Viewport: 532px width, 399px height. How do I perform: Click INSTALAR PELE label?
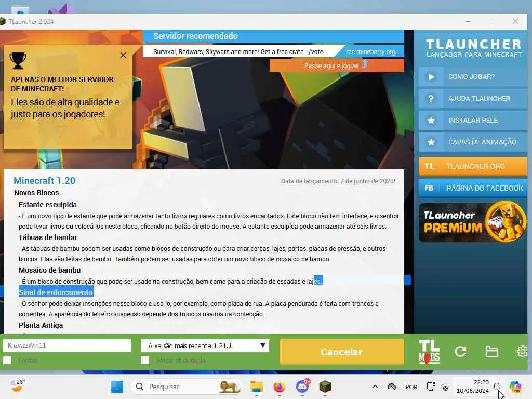[x=473, y=121]
